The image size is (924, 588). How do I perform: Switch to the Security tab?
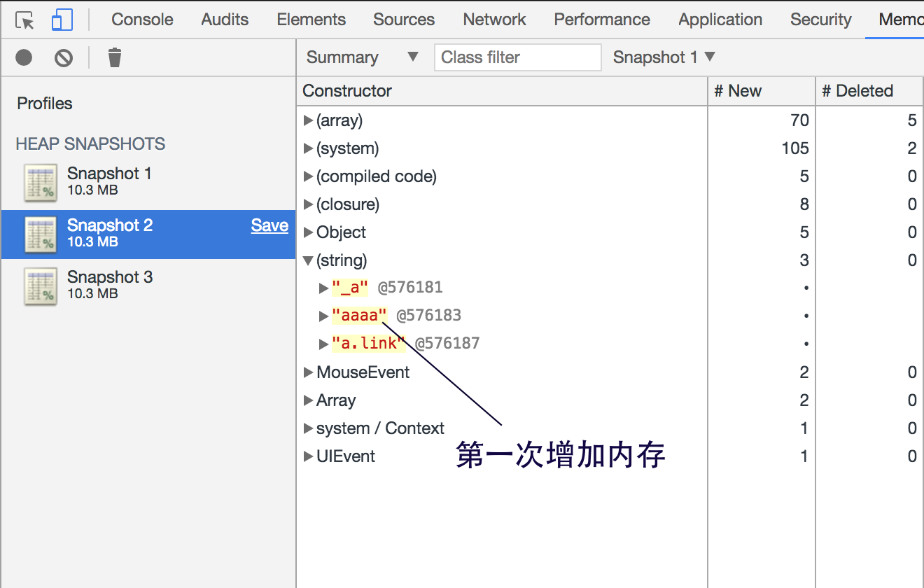821,20
